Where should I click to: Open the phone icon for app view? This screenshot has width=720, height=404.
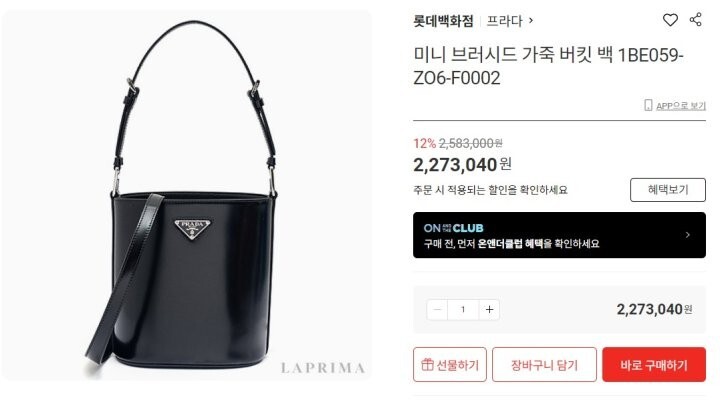pyautogui.click(x=648, y=106)
